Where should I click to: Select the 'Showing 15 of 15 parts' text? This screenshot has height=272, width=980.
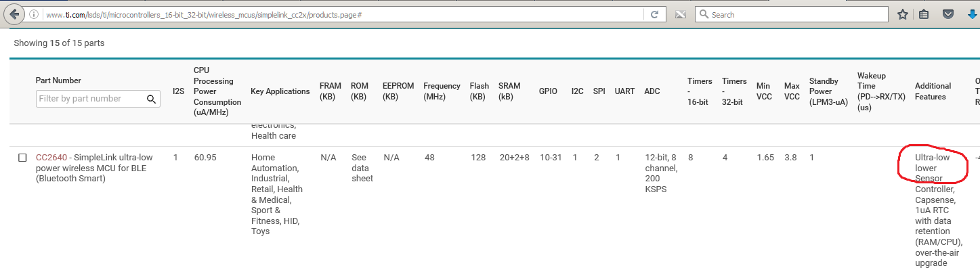coord(59,43)
